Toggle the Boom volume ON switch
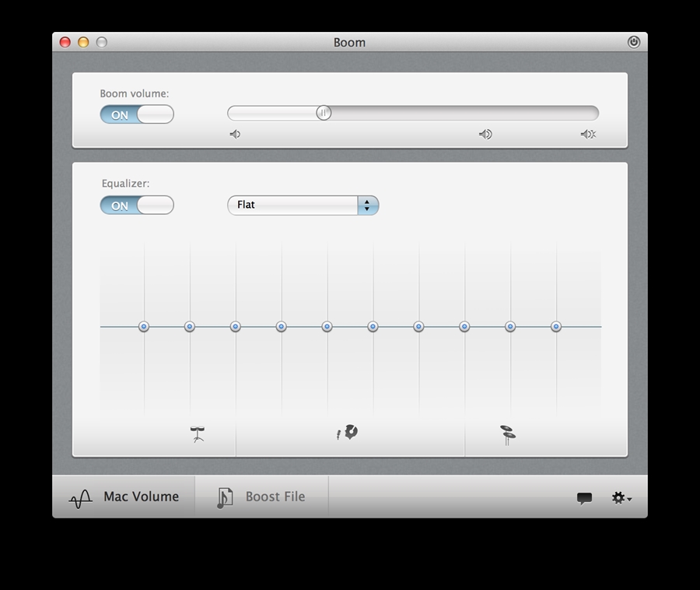The width and height of the screenshot is (700, 590). coord(137,114)
